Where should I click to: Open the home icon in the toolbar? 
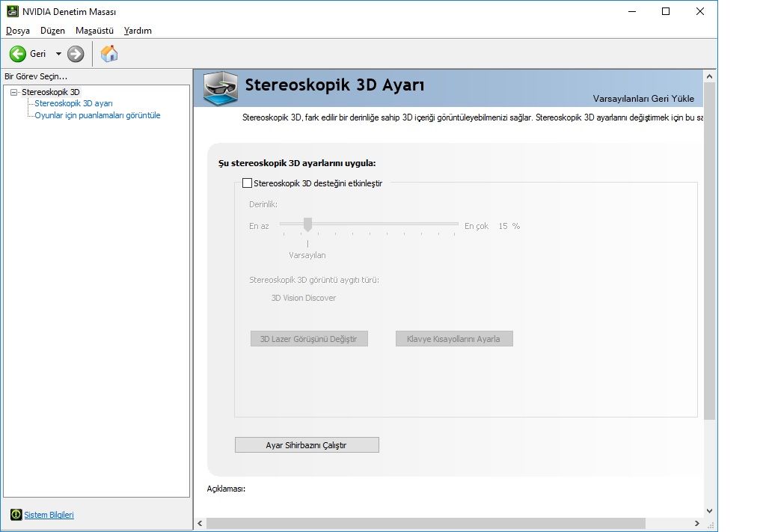click(109, 54)
